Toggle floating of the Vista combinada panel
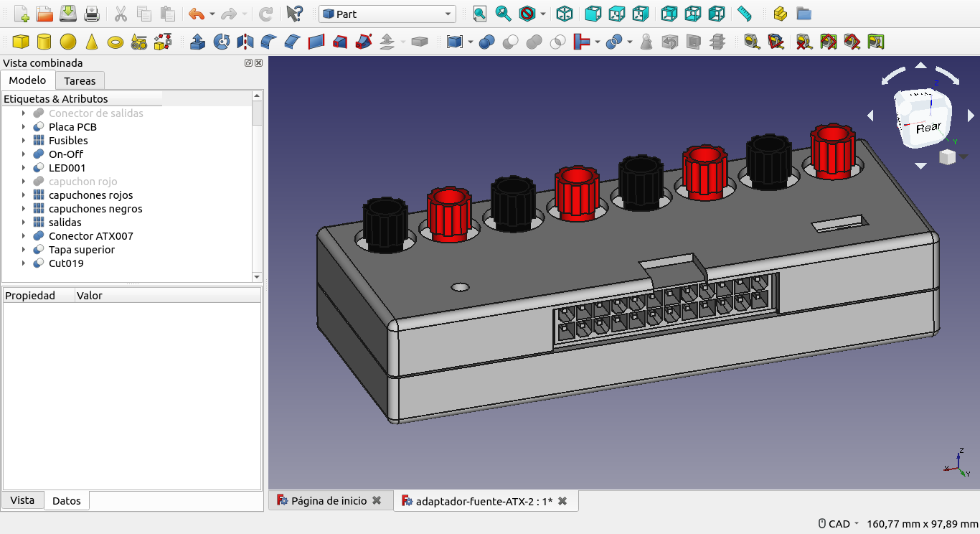This screenshot has width=980, height=534. (x=248, y=63)
